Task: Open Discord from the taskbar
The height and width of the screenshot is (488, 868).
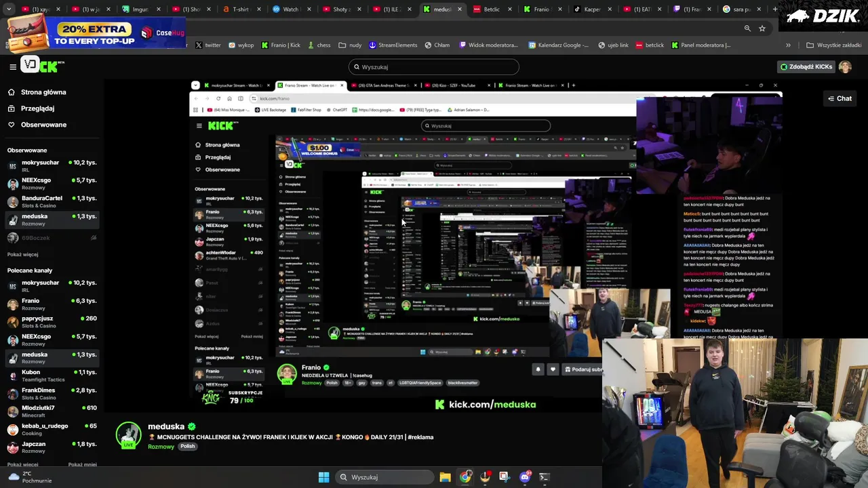Action: (x=524, y=477)
